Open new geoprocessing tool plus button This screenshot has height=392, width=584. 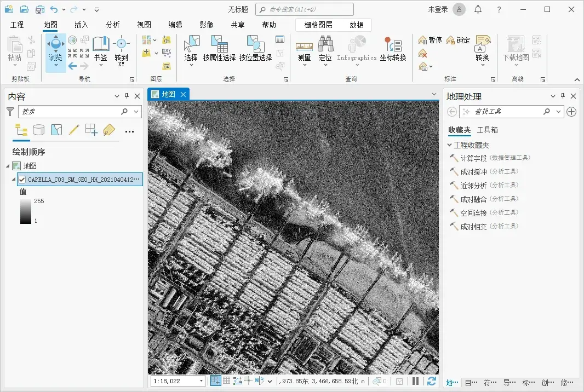coord(571,111)
